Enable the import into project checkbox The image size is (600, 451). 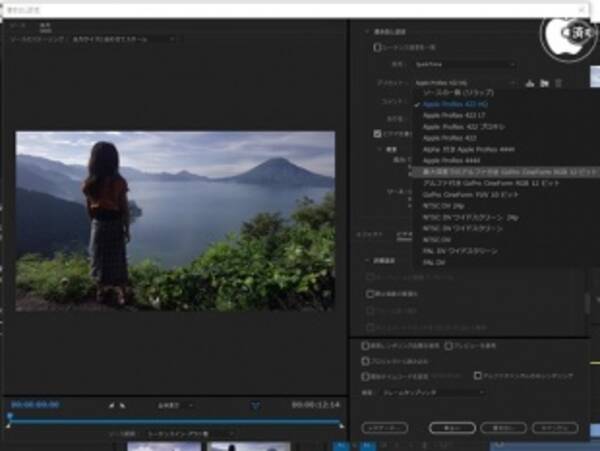tap(366, 361)
